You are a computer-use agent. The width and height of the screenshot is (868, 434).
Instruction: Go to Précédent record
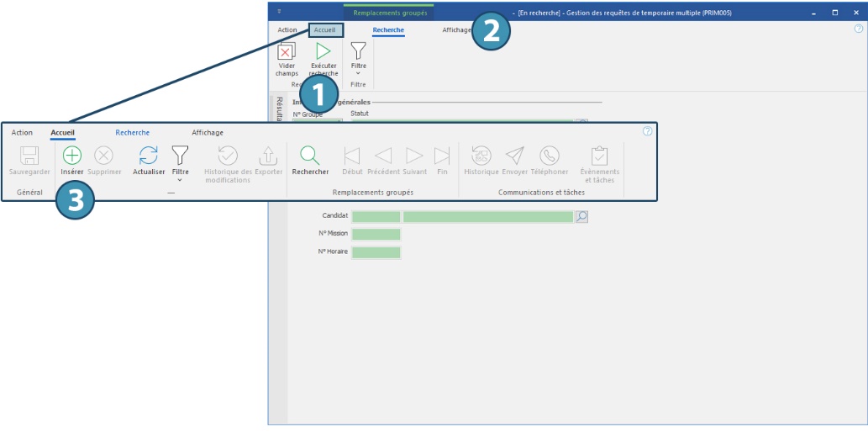pyautogui.click(x=383, y=156)
